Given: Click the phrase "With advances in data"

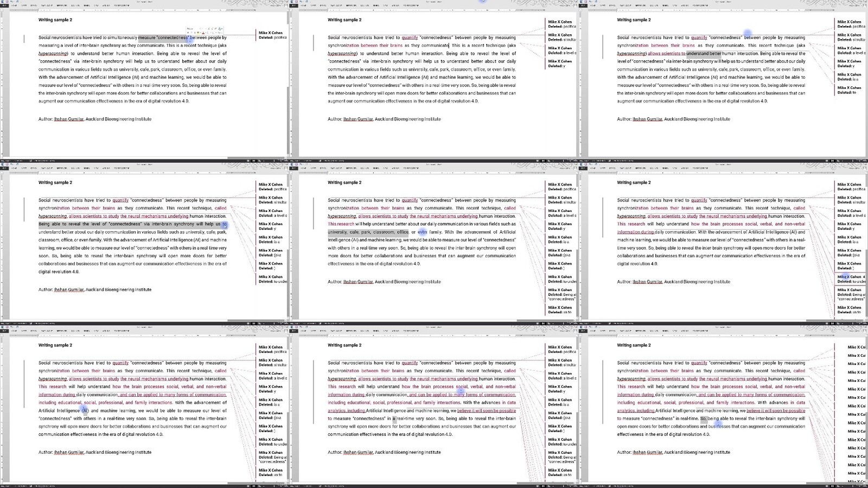Looking at the screenshot, I should tap(781, 403).
